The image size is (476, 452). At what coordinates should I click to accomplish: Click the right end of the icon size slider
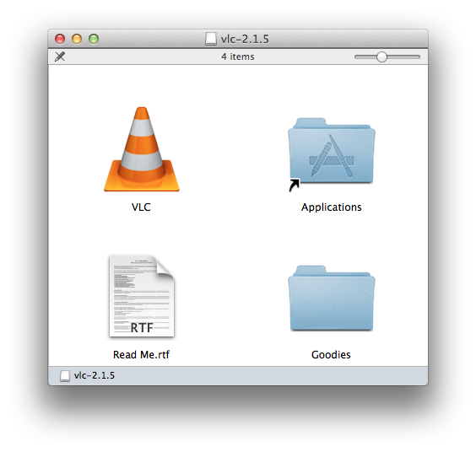(x=418, y=56)
